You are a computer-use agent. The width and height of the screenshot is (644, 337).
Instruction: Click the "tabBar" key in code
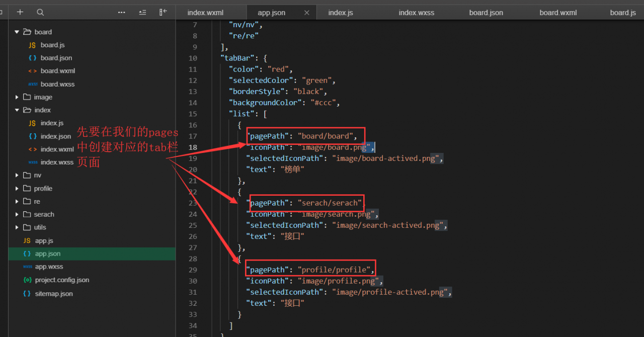(x=239, y=58)
